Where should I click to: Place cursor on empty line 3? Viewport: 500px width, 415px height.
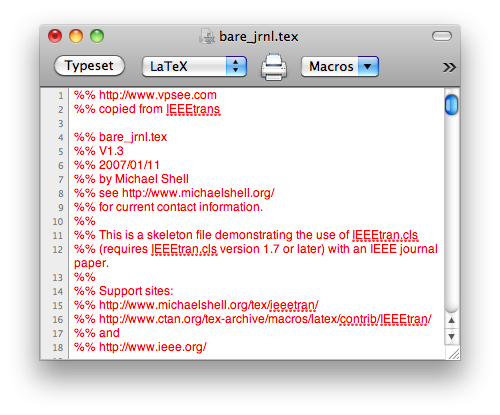[256, 123]
